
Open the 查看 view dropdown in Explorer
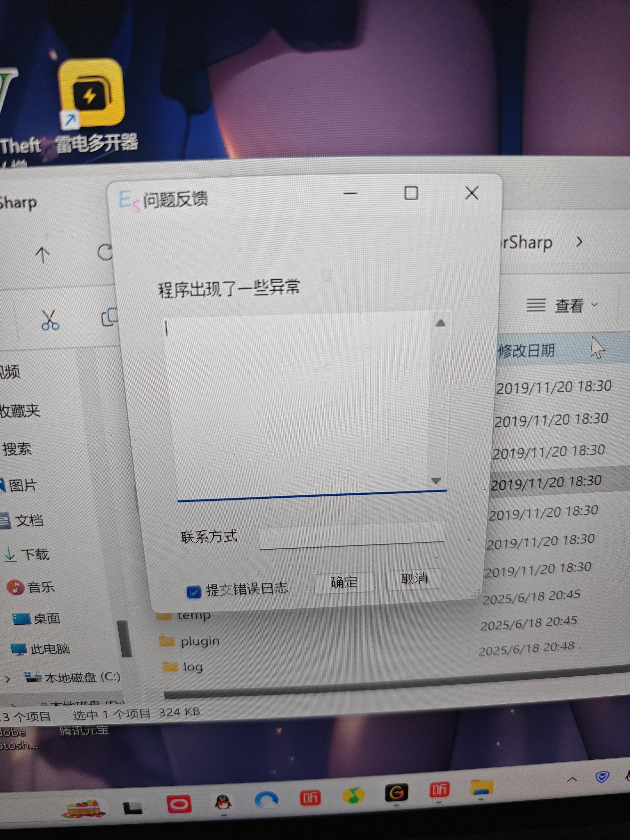coord(562,305)
